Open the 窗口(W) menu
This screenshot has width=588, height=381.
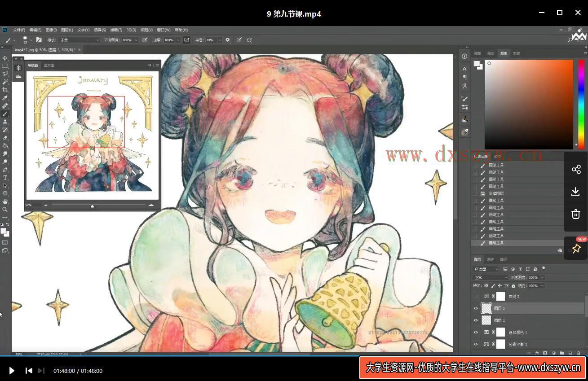[164, 30]
